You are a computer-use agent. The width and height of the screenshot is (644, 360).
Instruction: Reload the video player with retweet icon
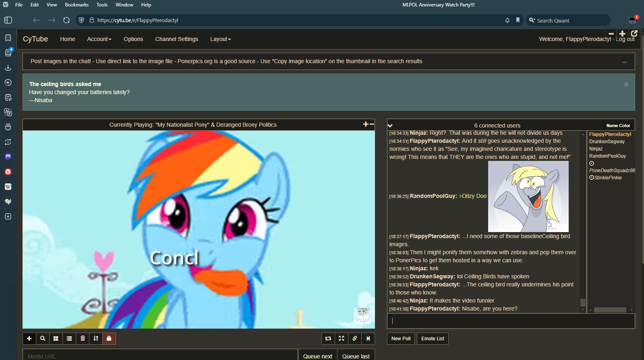tap(328, 339)
